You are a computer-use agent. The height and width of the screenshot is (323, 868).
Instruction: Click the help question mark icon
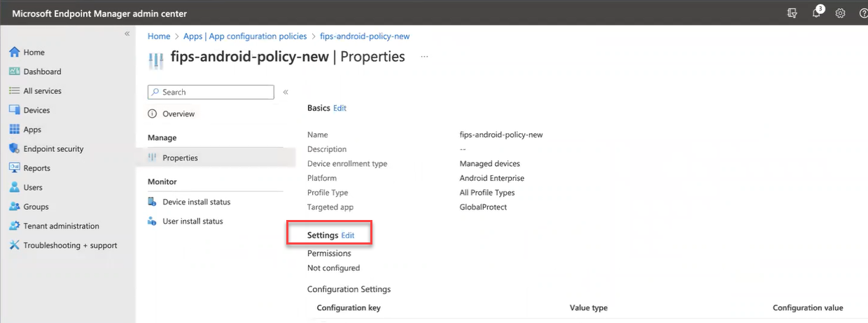pyautogui.click(x=863, y=13)
